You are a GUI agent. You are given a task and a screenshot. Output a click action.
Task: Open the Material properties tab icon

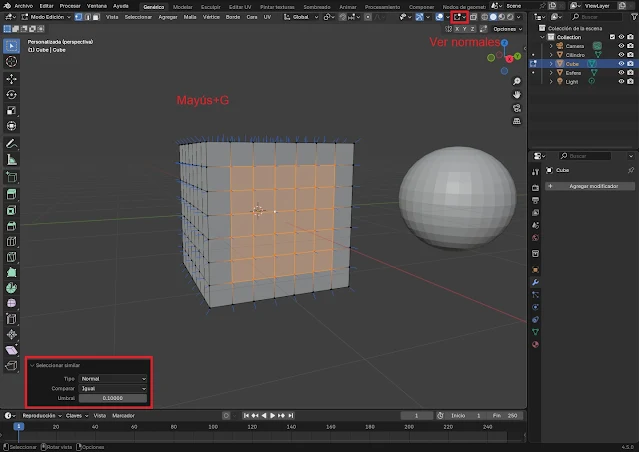[x=535, y=344]
